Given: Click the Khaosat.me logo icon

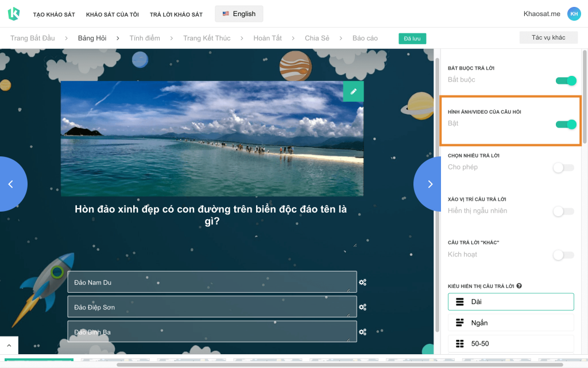Looking at the screenshot, I should tap(14, 14).
